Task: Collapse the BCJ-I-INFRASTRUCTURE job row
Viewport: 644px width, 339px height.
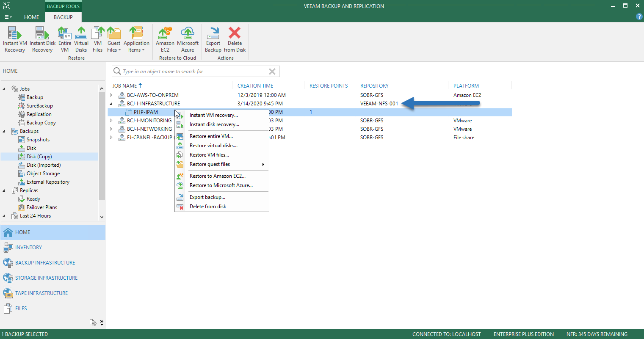Action: (111, 104)
